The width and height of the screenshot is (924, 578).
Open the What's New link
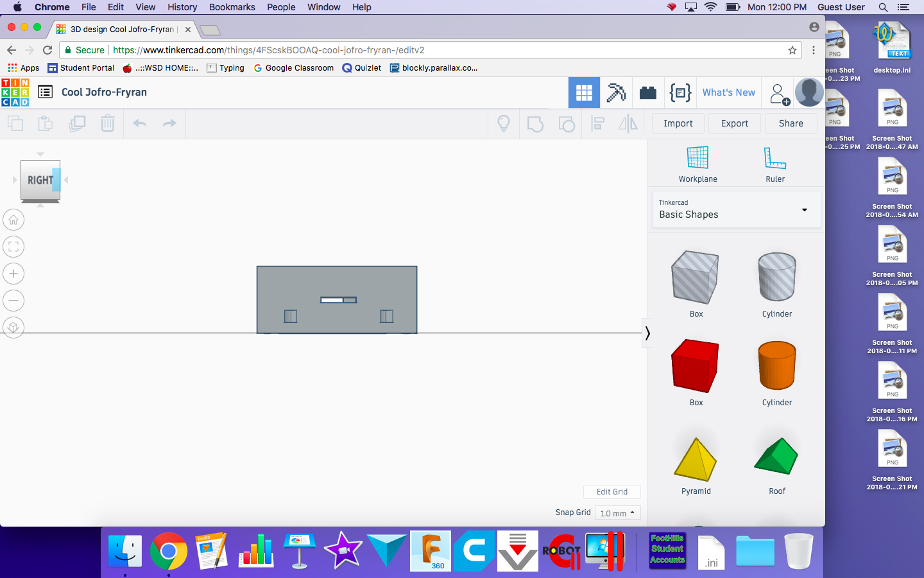(728, 92)
